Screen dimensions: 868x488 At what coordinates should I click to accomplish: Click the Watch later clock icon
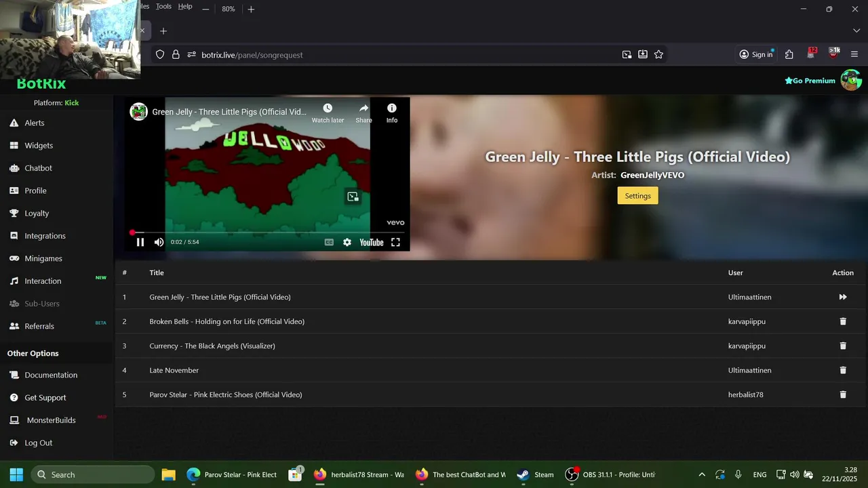(x=328, y=108)
